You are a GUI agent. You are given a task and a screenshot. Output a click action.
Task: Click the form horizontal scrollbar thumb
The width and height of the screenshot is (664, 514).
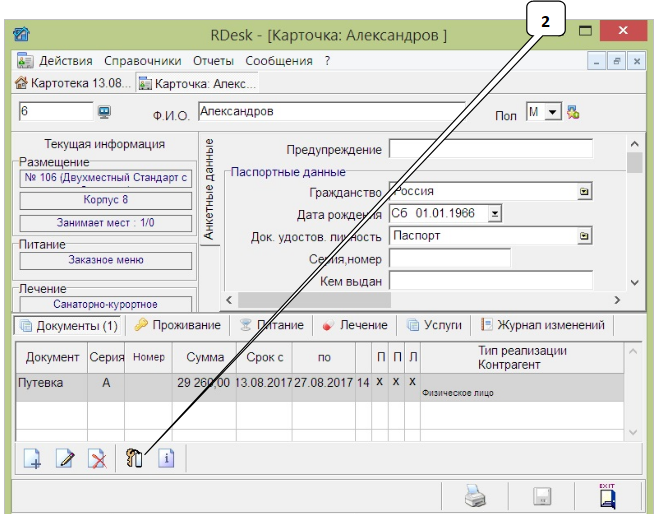click(314, 300)
